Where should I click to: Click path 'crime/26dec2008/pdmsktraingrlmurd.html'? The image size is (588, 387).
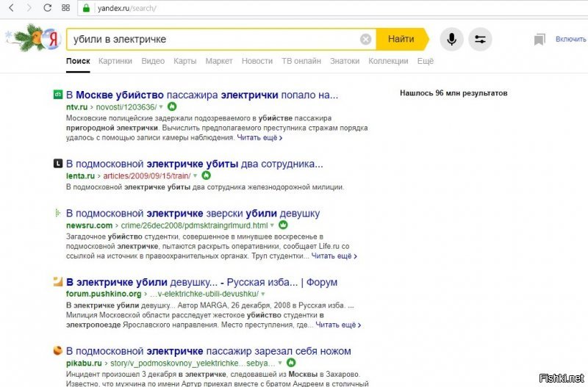tap(194, 225)
